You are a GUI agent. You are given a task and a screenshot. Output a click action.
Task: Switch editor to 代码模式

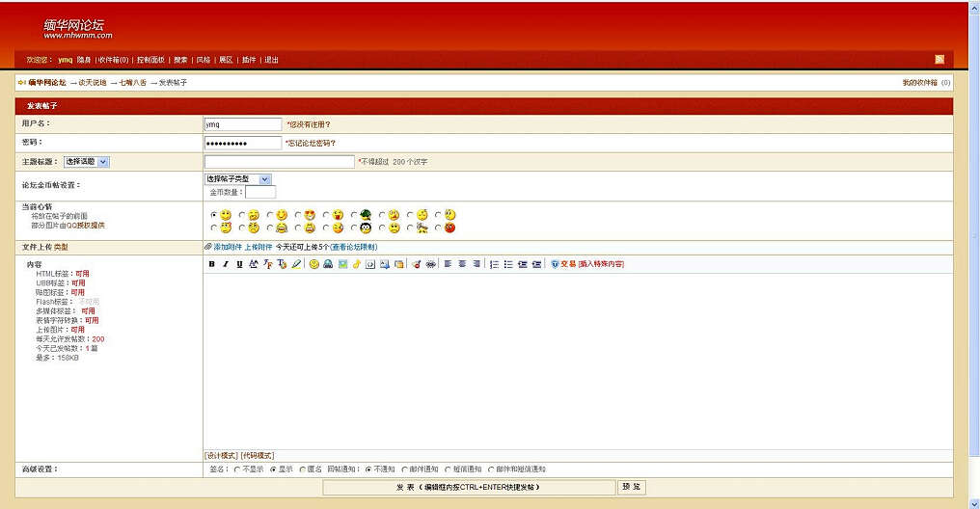[258, 455]
